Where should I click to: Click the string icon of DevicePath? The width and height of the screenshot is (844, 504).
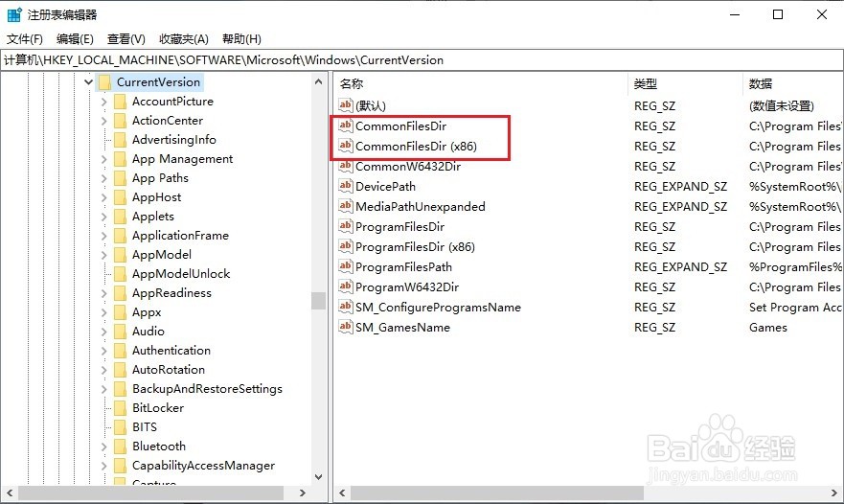pos(345,186)
